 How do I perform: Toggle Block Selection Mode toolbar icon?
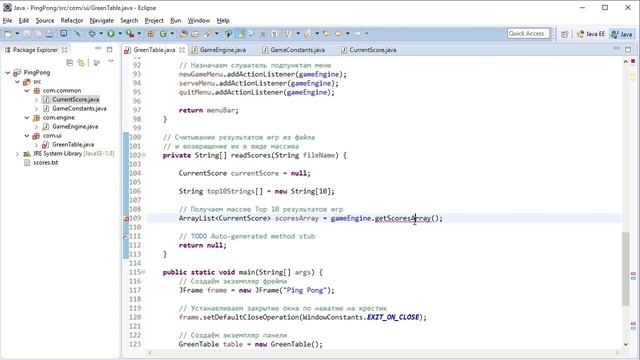click(x=263, y=34)
